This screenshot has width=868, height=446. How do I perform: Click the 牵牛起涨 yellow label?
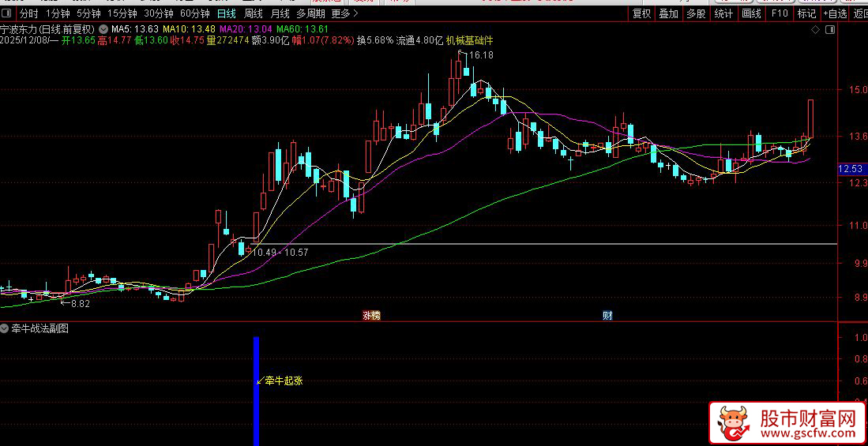(x=284, y=380)
